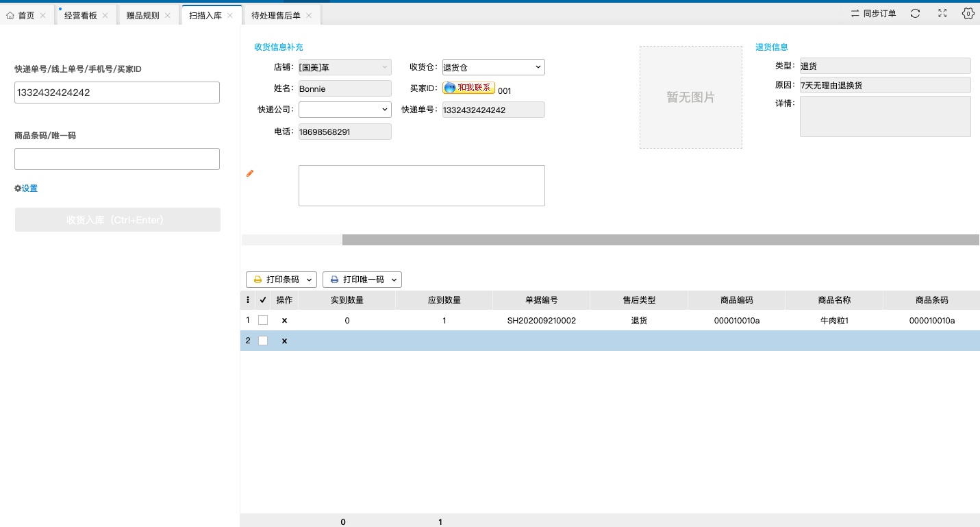This screenshot has width=980, height=527.
Task: Open the 收货仓 dropdown
Action: 493,67
